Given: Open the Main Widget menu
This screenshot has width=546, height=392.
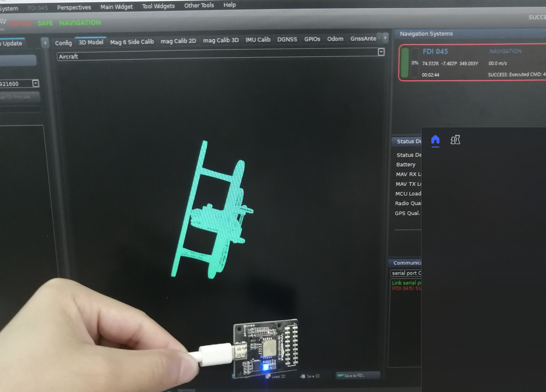Looking at the screenshot, I should click(116, 6).
